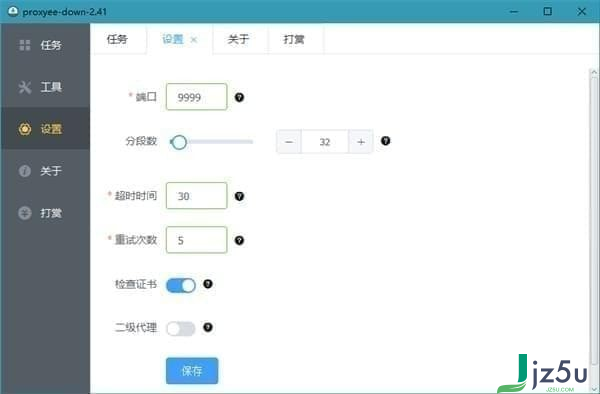Open 打赏 in the left sidebar
Image resolution: width=600 pixels, height=394 pixels.
[x=45, y=213]
